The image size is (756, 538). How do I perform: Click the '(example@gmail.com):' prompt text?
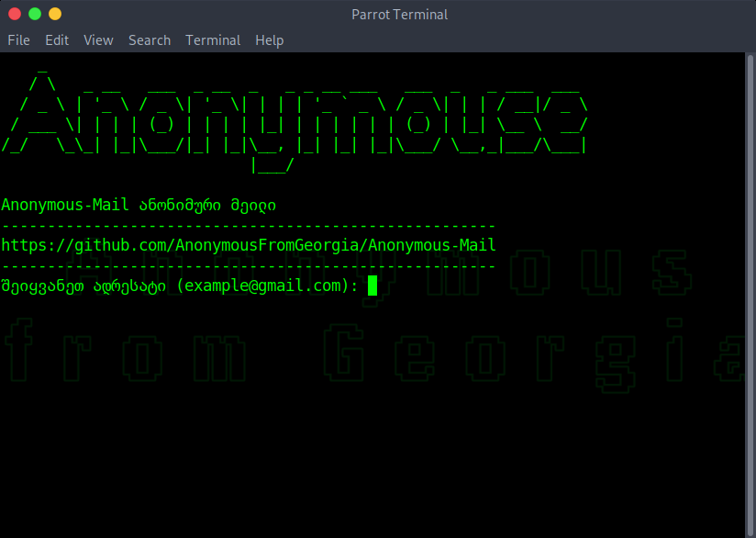267,286
